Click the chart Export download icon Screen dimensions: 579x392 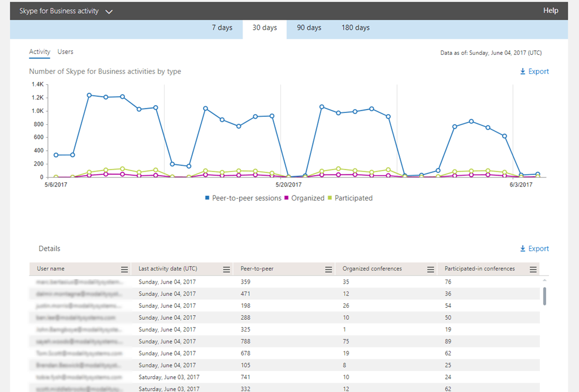click(522, 72)
